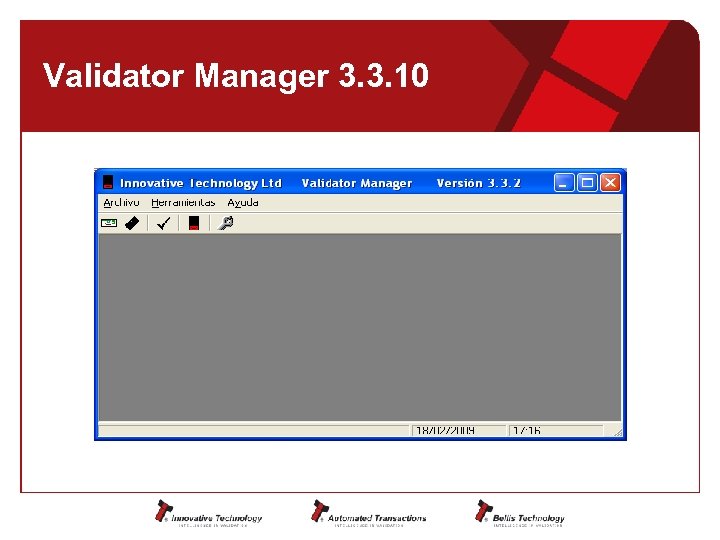Click the Versión 3.3.2 title bar text
The width and height of the screenshot is (720, 540).
pos(478,183)
